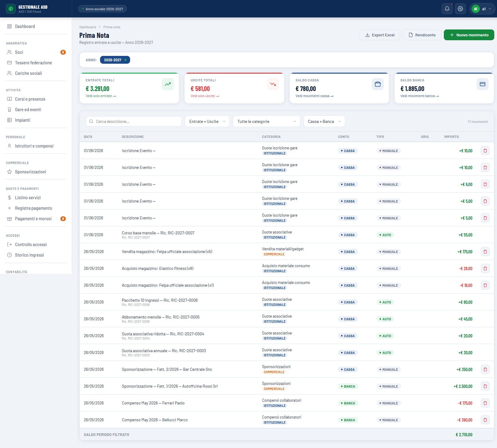Screen dimensions: 497x448
Task: Open the Entrate + Uscite filter dropdown
Action: point(207,121)
